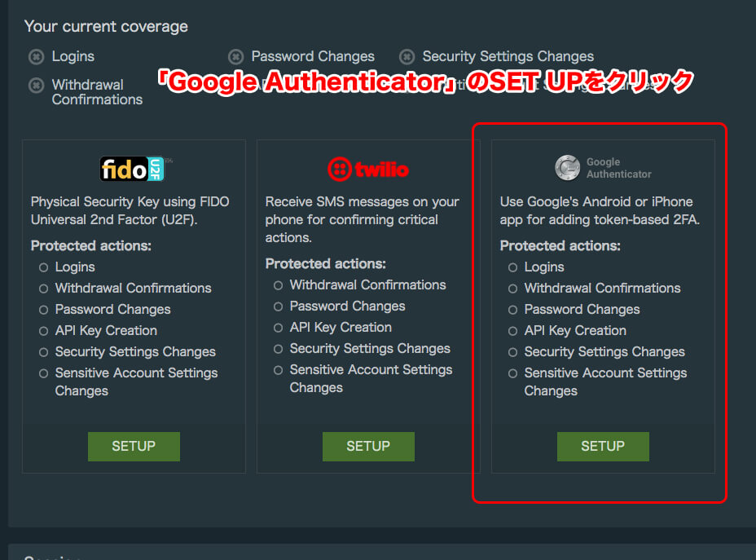Click "Security Settings Changes" in the twilio card list
The image size is (756, 560).
click(371, 349)
